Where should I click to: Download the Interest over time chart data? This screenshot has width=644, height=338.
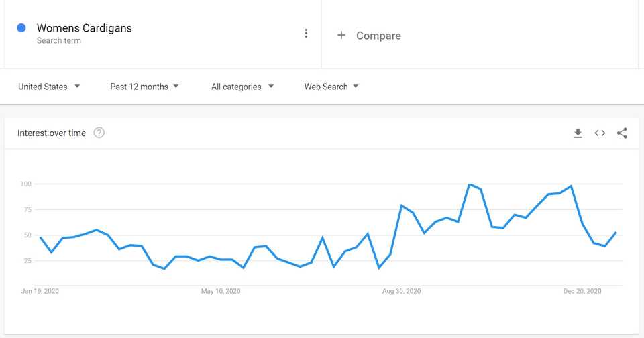(x=578, y=133)
